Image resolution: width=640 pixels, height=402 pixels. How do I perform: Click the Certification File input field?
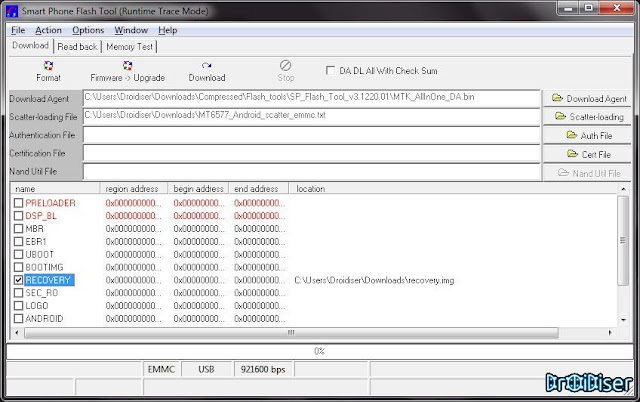click(311, 153)
